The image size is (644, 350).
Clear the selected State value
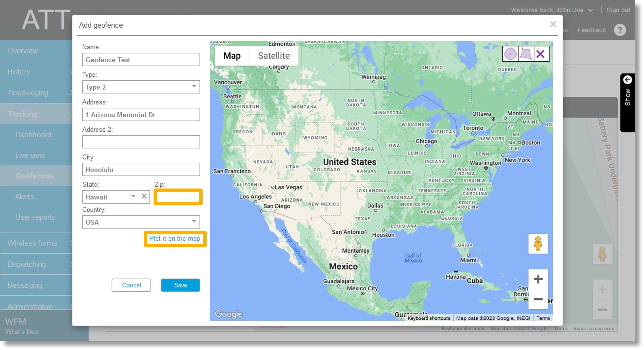coord(144,197)
